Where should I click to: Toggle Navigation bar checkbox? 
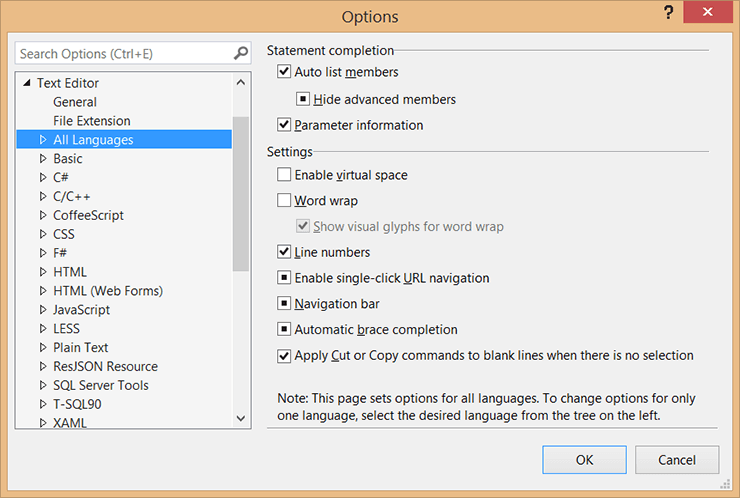coord(284,304)
